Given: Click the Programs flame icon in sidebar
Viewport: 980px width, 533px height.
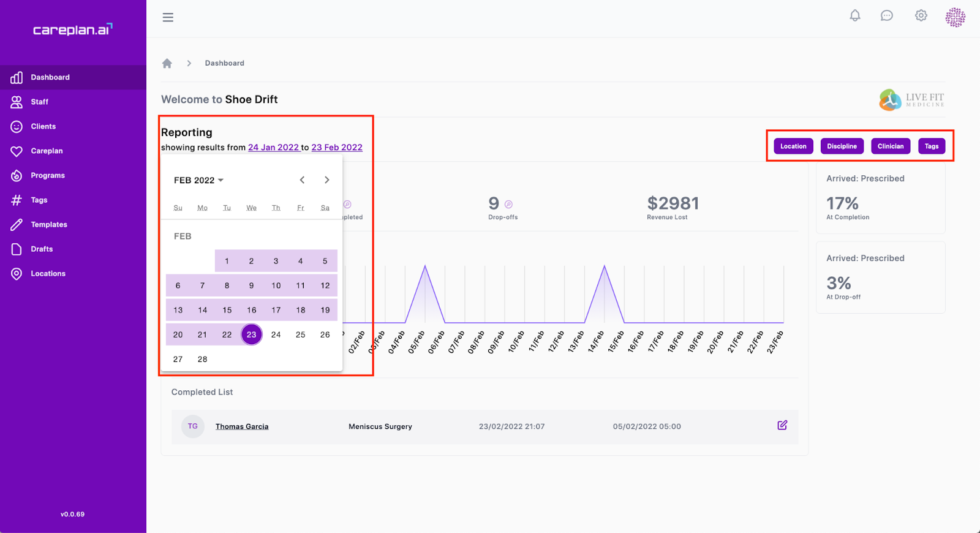Looking at the screenshot, I should [x=17, y=175].
